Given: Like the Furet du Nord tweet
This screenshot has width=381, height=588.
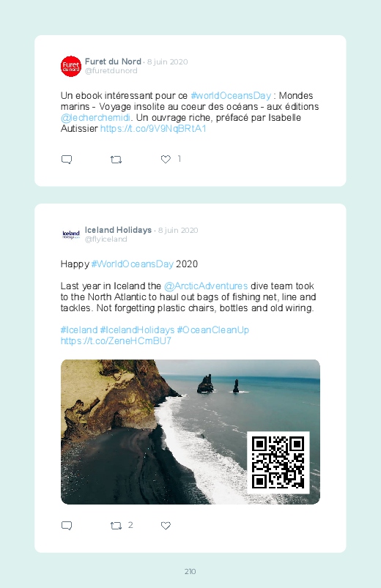Looking at the screenshot, I should 166,160.
